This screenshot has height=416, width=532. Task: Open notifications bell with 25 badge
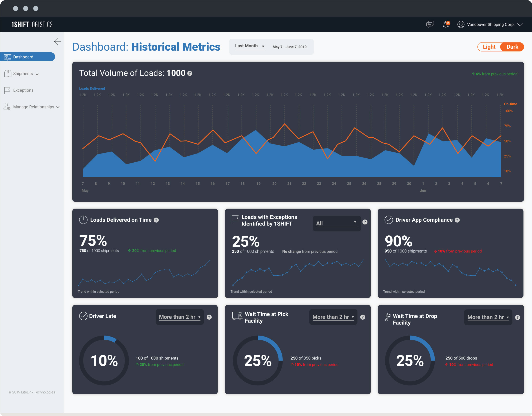coord(446,24)
